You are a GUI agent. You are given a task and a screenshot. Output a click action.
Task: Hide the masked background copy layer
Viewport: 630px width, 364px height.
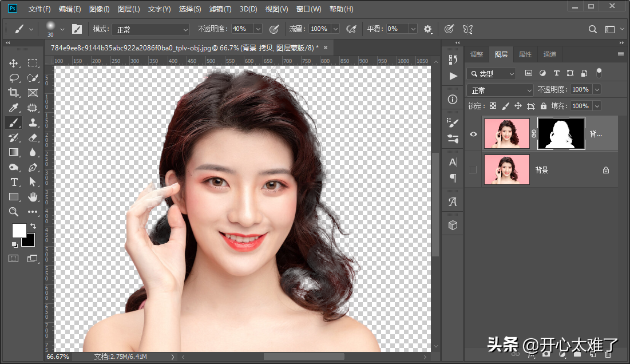coord(473,134)
